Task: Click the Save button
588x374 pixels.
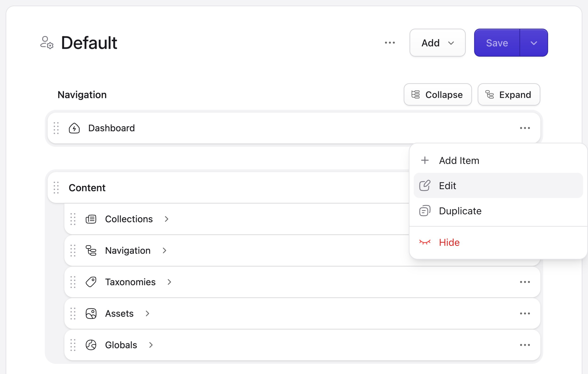Action: click(497, 43)
